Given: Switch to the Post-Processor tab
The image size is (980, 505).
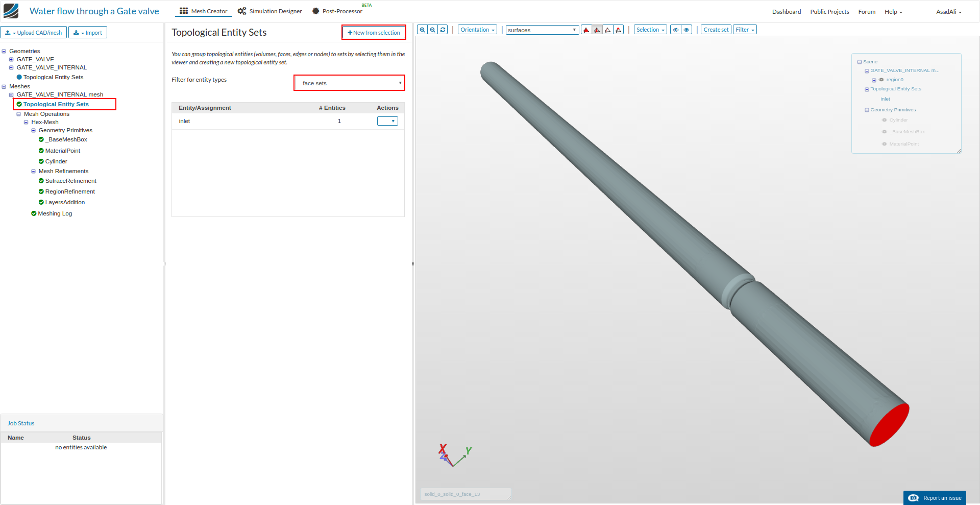Looking at the screenshot, I should point(337,11).
